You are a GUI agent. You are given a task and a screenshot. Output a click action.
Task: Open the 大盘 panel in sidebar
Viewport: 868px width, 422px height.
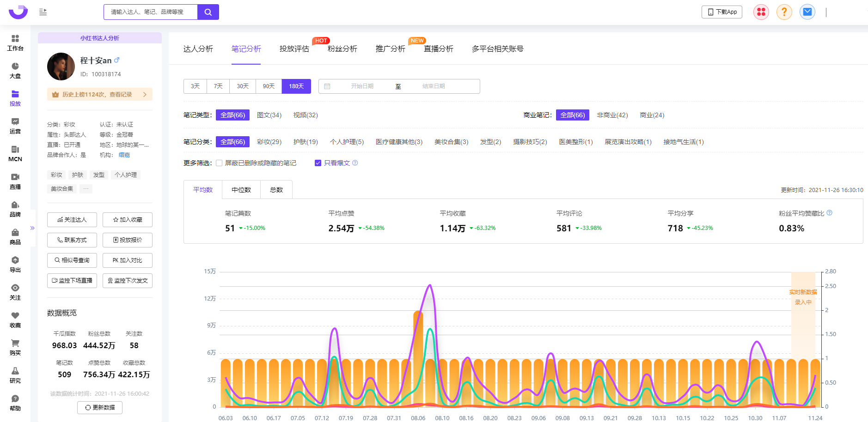pos(15,70)
